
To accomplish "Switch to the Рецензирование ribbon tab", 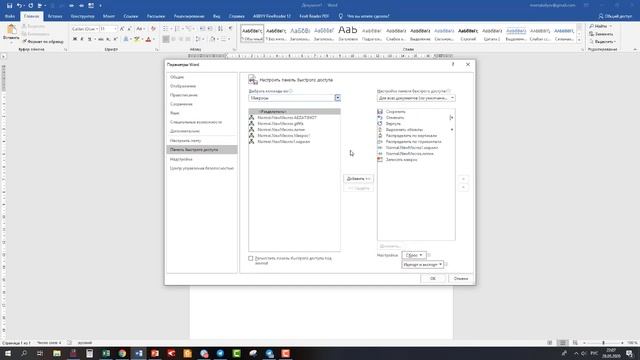I will 189,16.
